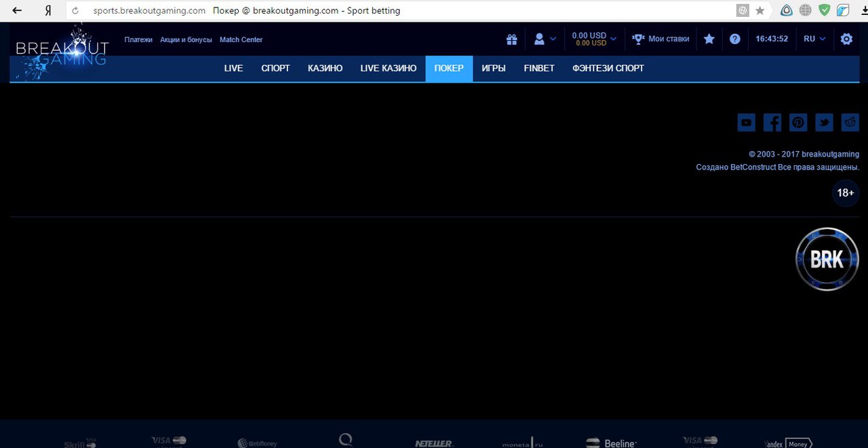Click the BRK coin chip

click(x=827, y=260)
